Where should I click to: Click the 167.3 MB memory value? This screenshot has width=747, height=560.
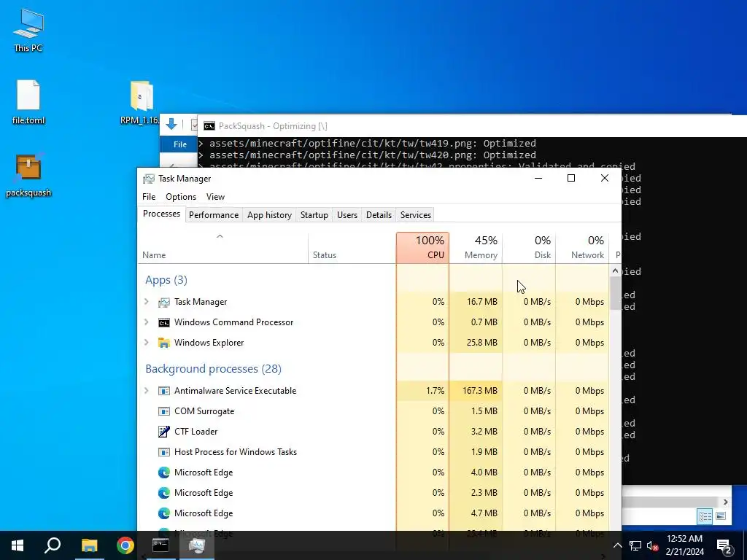(480, 391)
